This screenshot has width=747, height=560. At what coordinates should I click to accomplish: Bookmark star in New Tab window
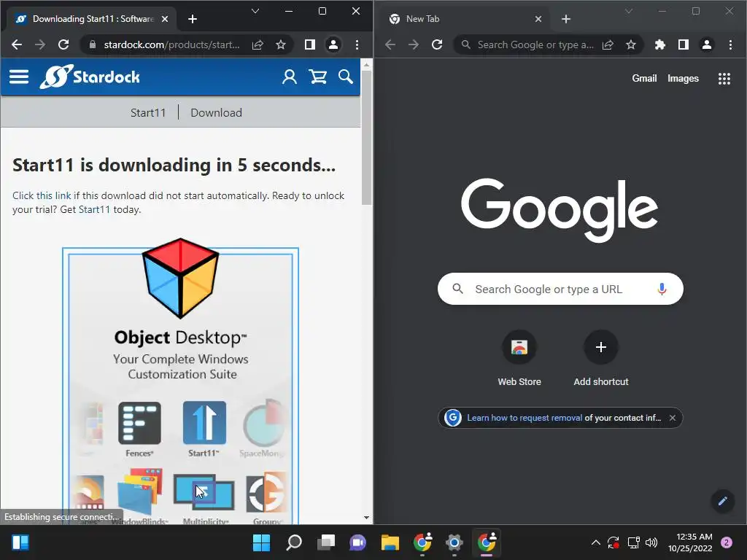click(x=631, y=44)
